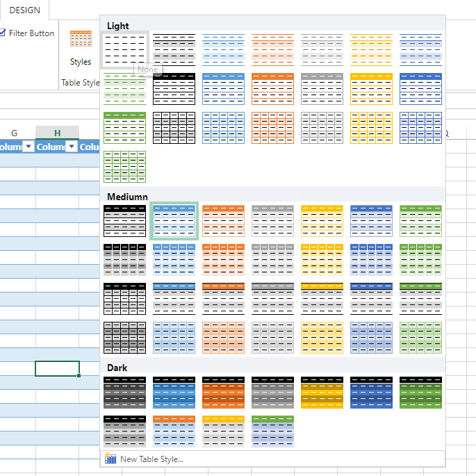The image size is (476, 476).
Task: Click the selected cell in column H
Action: pos(58,368)
